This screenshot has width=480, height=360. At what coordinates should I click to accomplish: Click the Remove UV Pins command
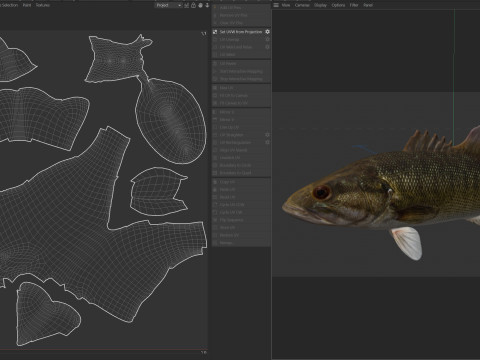pos(241,15)
